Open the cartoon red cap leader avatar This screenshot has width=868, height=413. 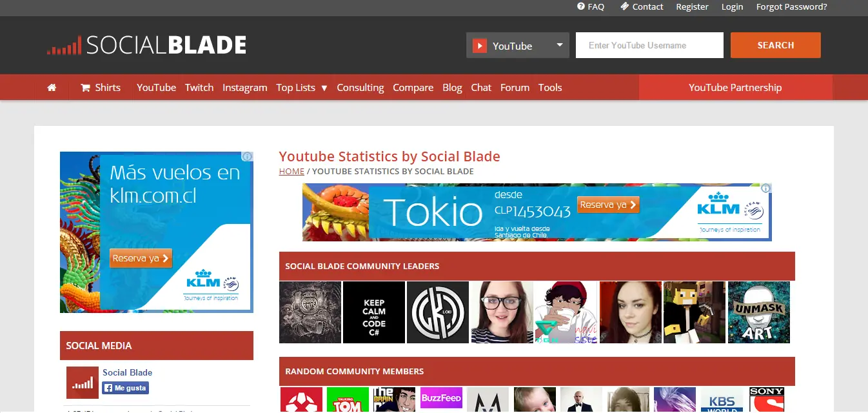566,312
